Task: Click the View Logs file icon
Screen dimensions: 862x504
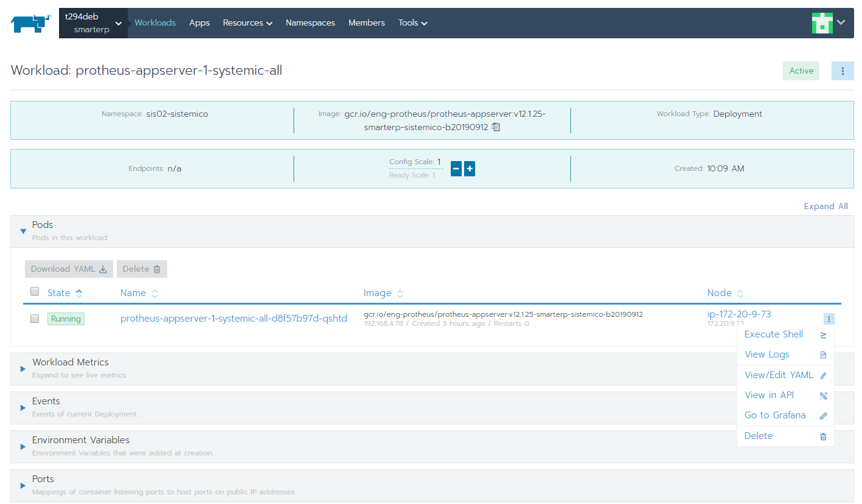Action: (x=823, y=355)
